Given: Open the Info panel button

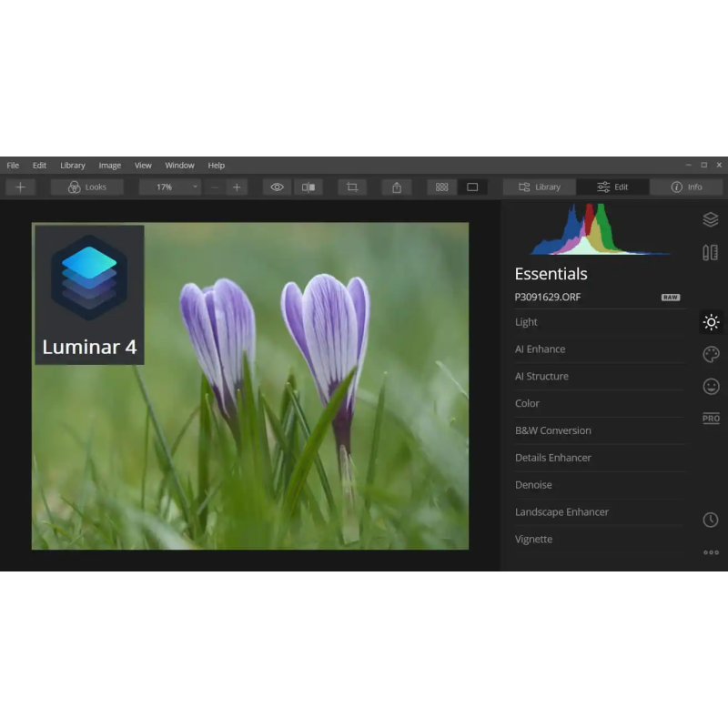Looking at the screenshot, I should pyautogui.click(x=686, y=187).
